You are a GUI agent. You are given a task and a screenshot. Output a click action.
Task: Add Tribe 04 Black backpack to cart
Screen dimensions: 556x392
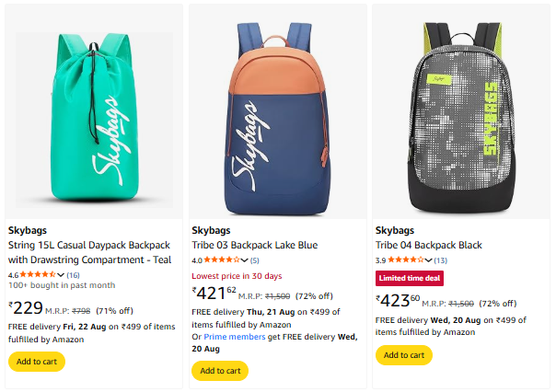pos(404,355)
